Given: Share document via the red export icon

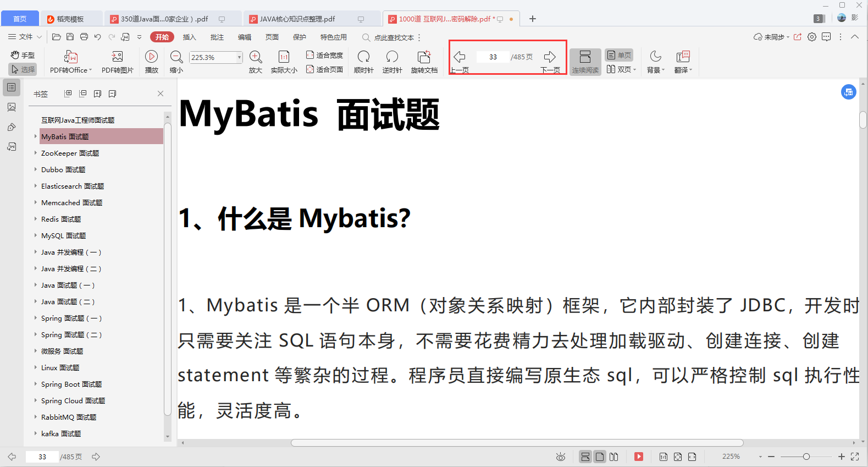Looking at the screenshot, I should tap(798, 37).
